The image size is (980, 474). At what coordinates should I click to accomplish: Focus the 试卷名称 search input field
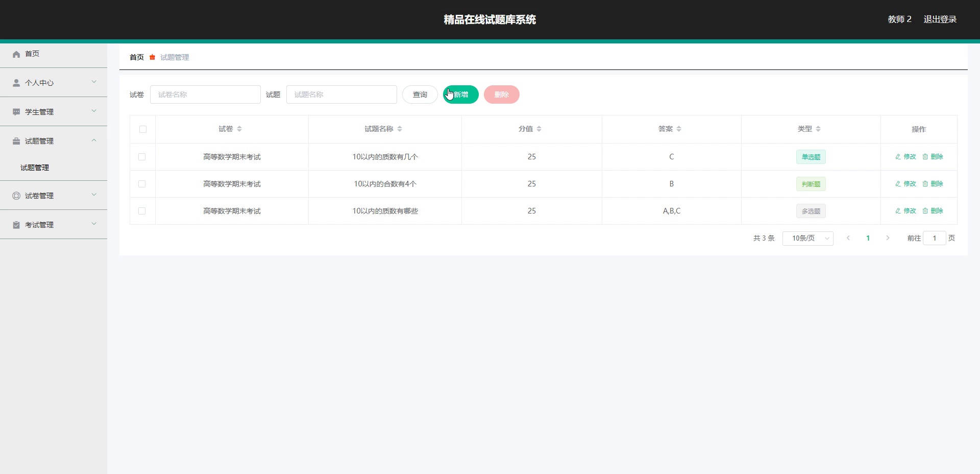pos(205,94)
